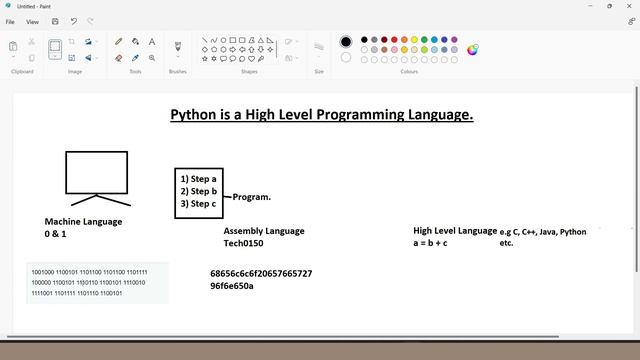
Task: Pick the purple colour swatch
Action: tap(454, 40)
